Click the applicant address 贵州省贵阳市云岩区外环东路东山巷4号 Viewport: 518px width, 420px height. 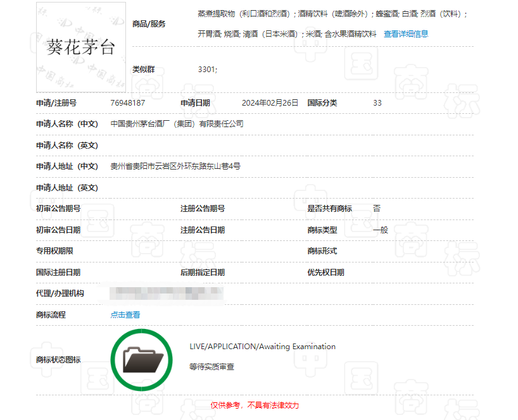coord(175,166)
